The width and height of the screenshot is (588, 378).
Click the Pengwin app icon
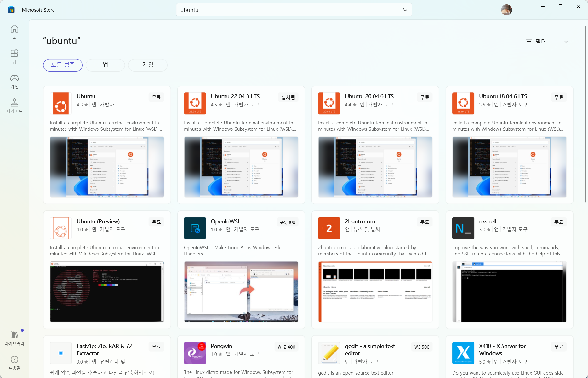[x=195, y=353]
